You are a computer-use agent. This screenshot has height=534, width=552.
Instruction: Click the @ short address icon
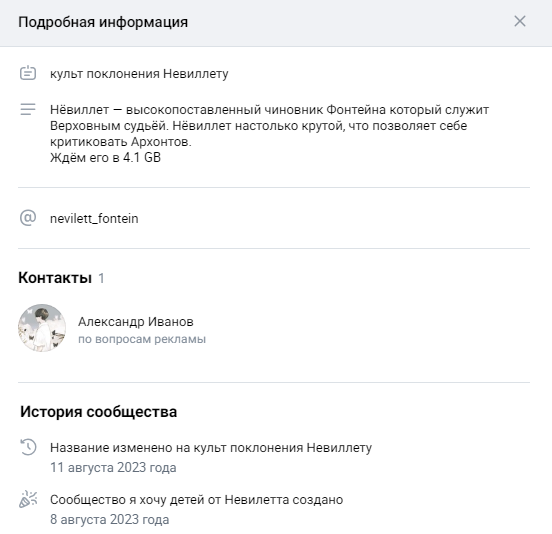tap(28, 218)
